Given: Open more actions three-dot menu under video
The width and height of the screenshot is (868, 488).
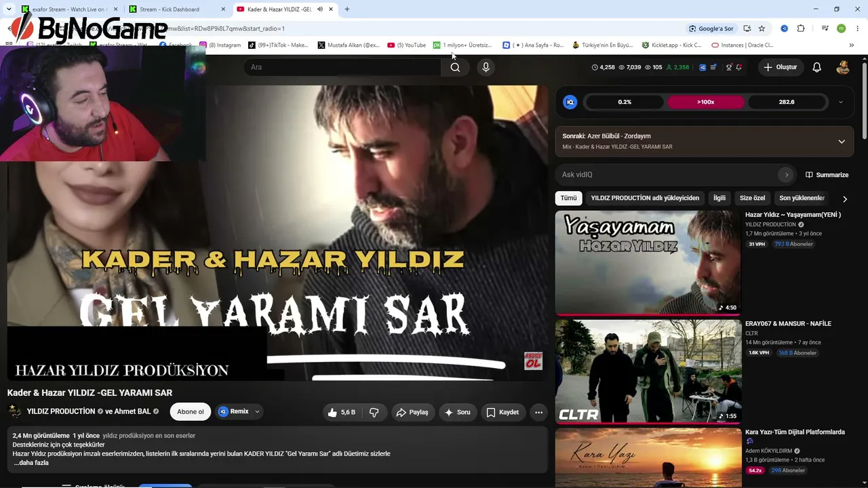Looking at the screenshot, I should click(x=538, y=412).
